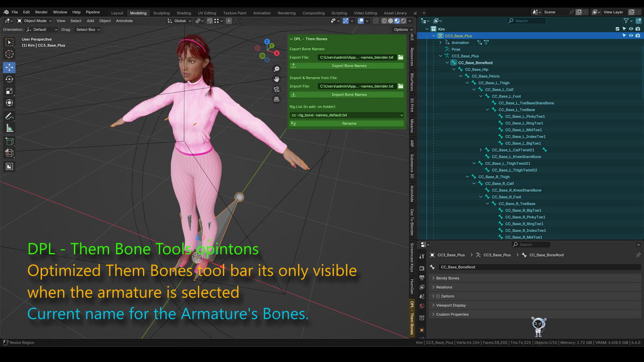Screen dimensions: 644x362
Task: Toggle CC3_Base_Plus render camera icon
Action: point(638,36)
